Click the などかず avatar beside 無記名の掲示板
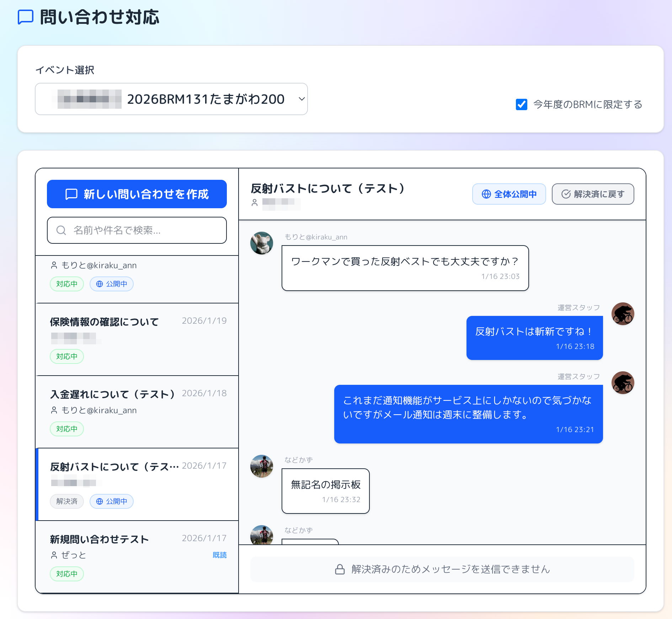 pyautogui.click(x=262, y=466)
